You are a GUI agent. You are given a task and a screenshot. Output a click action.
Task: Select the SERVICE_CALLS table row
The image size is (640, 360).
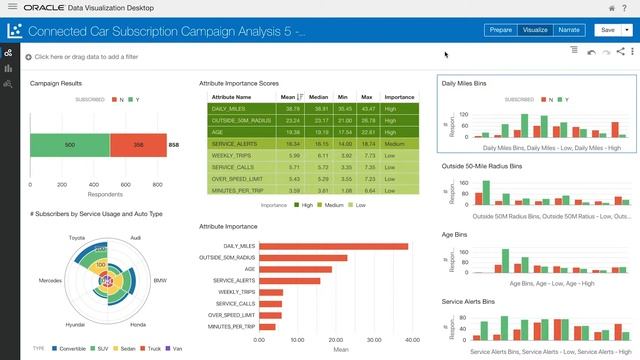tap(313, 167)
